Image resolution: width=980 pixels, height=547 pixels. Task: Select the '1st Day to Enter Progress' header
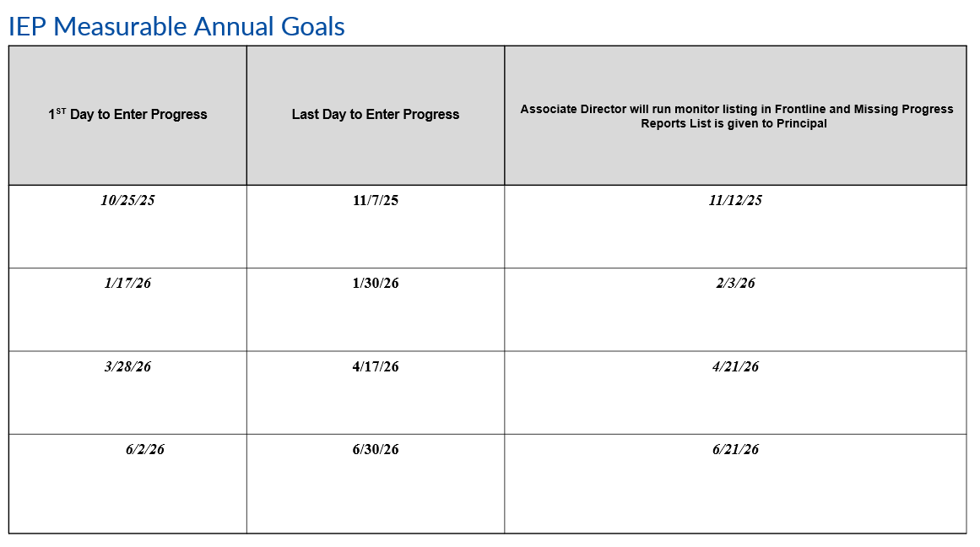pos(127,114)
